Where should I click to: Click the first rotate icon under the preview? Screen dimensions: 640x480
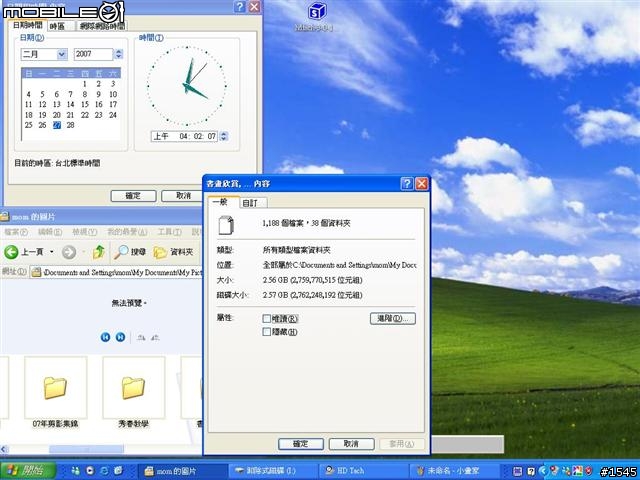[x=141, y=338]
